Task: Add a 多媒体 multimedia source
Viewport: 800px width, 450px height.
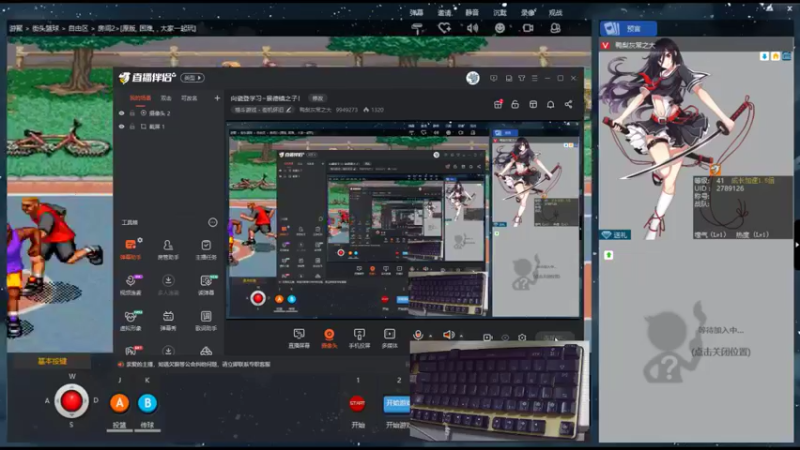Action: coord(389,338)
